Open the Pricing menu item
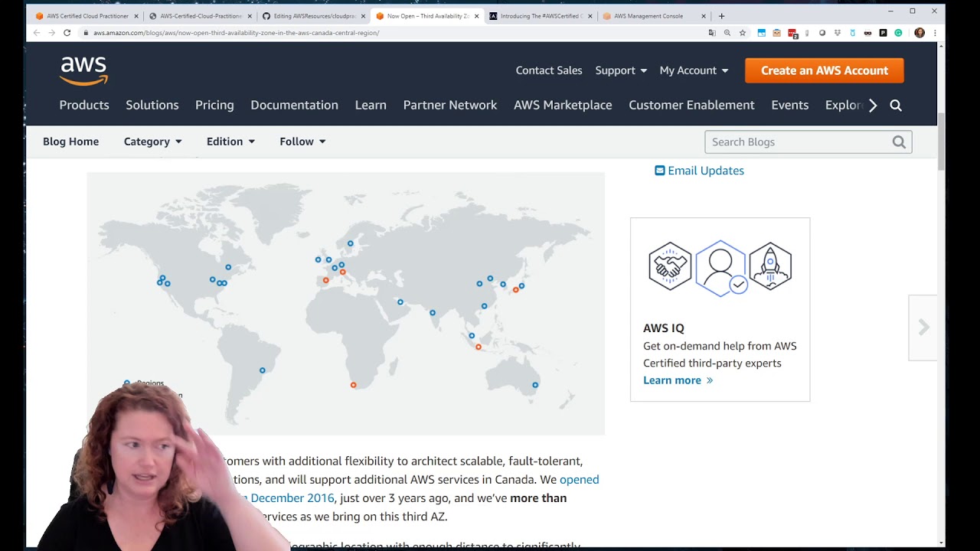This screenshot has width=980, height=551. tap(214, 105)
